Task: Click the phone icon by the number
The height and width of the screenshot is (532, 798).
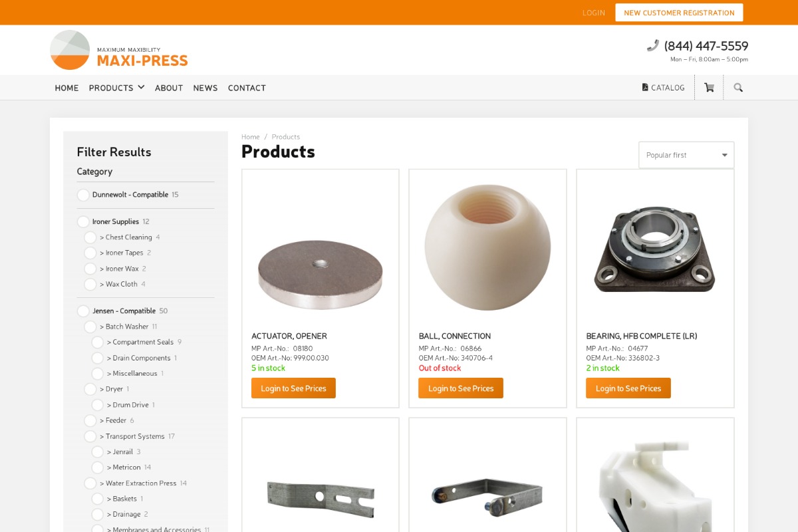Action: click(x=653, y=46)
